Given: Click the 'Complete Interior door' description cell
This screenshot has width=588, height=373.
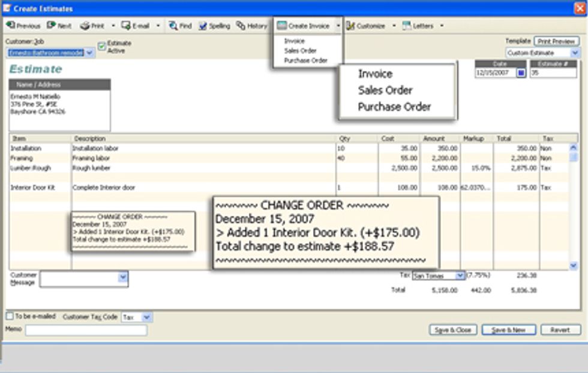Looking at the screenshot, I should coord(203,188).
